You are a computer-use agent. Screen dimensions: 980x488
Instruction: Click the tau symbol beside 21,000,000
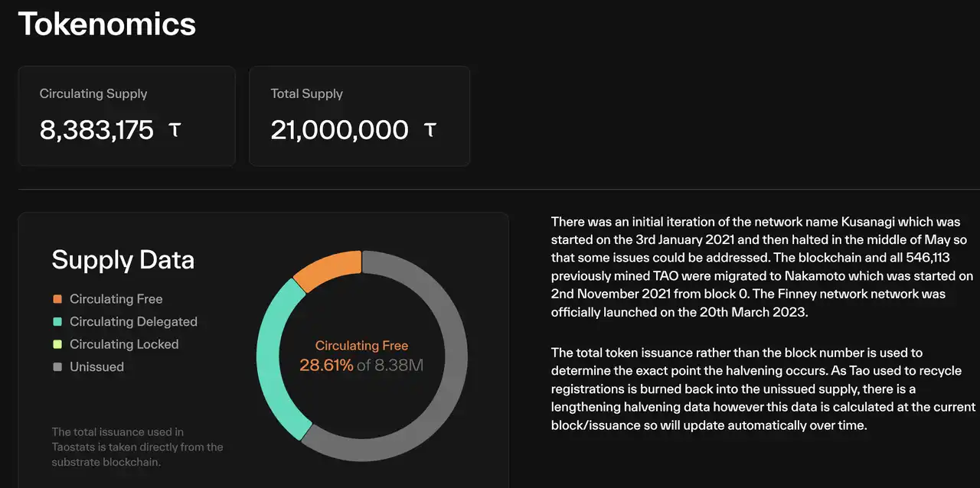tap(430, 130)
